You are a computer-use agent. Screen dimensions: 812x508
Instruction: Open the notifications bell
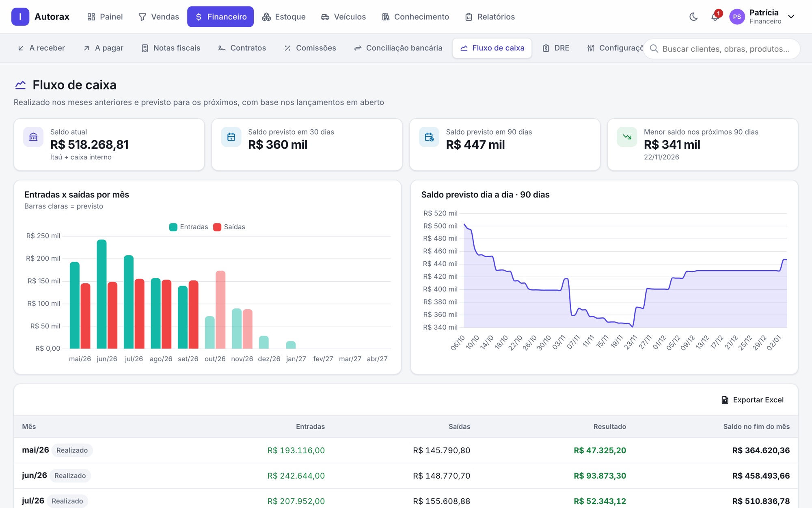click(x=715, y=17)
